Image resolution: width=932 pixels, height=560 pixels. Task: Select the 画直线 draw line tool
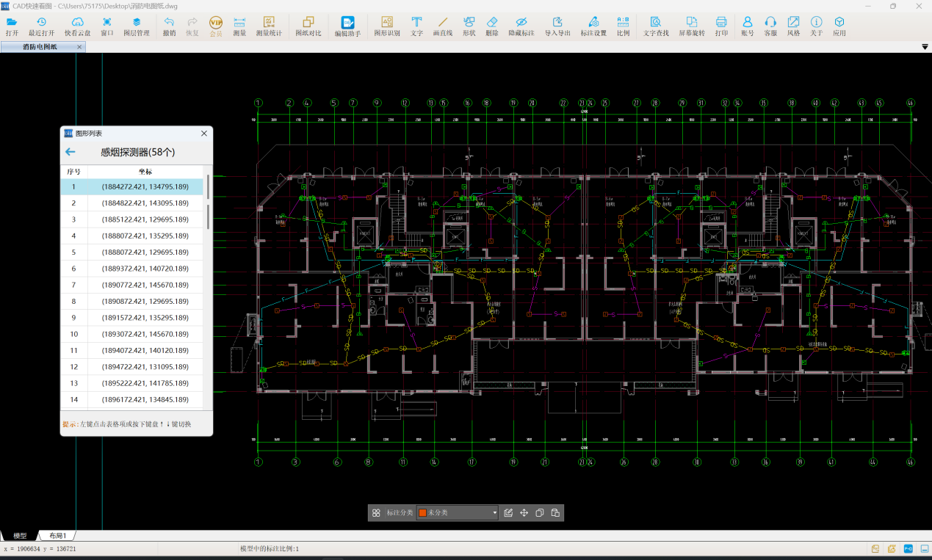442,26
